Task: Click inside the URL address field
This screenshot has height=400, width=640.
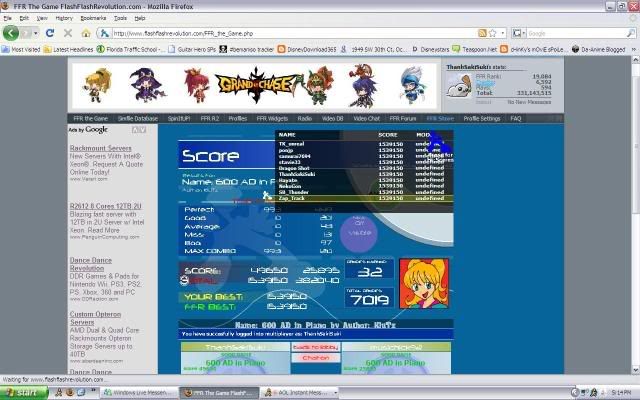Action: tap(280, 33)
